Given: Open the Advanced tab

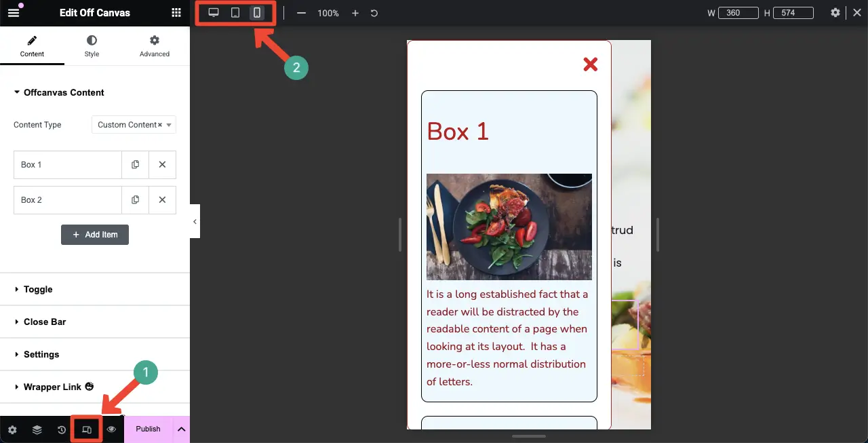Looking at the screenshot, I should click(155, 47).
